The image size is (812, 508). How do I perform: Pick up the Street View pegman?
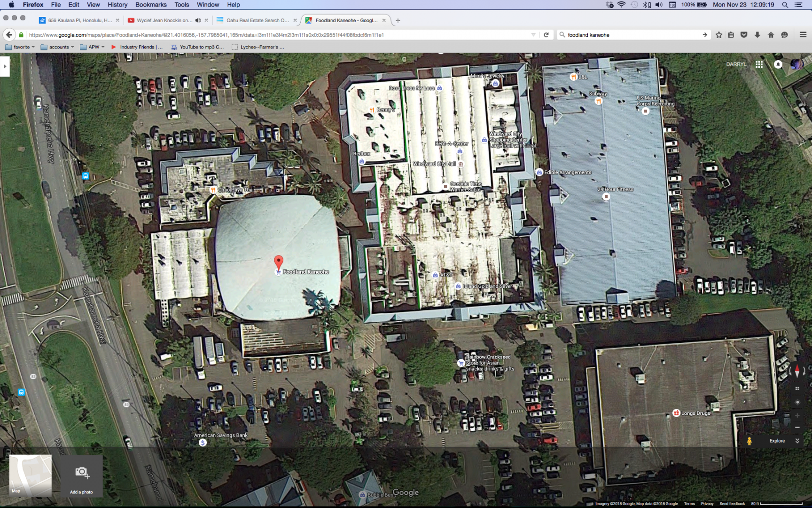(x=750, y=441)
